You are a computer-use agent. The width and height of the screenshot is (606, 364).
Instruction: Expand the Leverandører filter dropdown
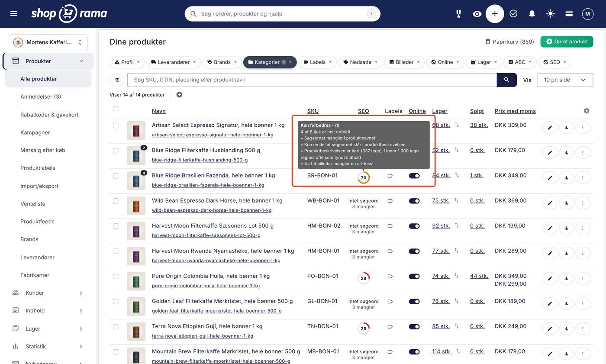click(174, 62)
